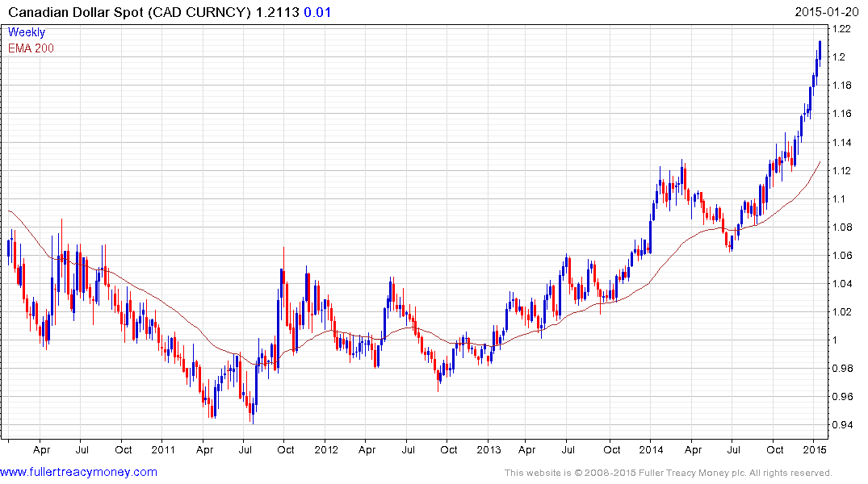The width and height of the screenshot is (868, 484).
Task: Click the 1.06 price axis label
Action: coord(842,255)
